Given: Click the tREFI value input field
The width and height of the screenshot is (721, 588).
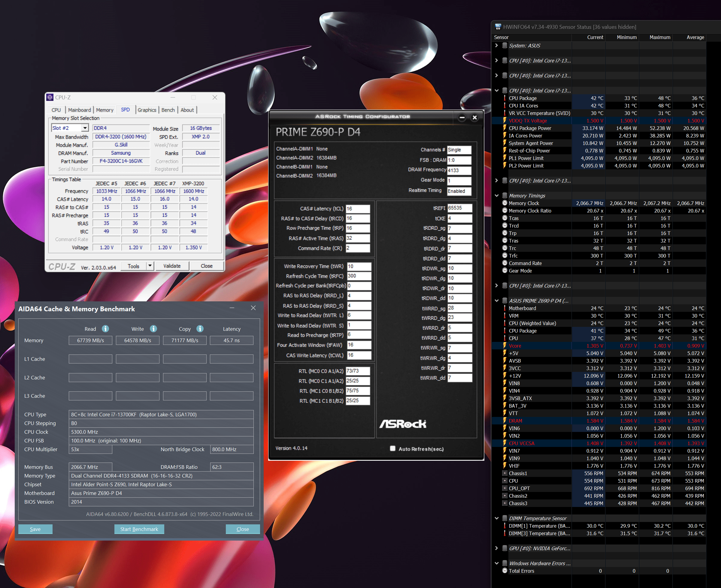Looking at the screenshot, I should [459, 208].
